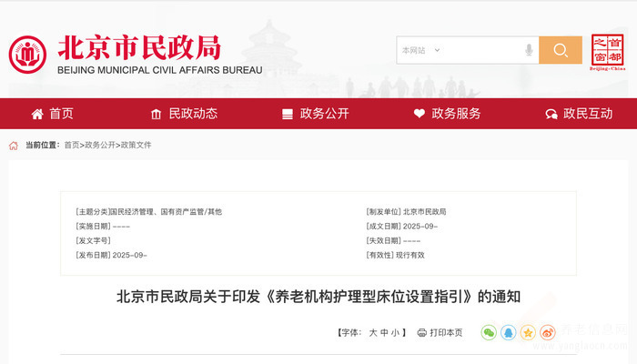Viewport: 637px width, 364px height.
Task: Click inside the site search text field
Action: 478,50
